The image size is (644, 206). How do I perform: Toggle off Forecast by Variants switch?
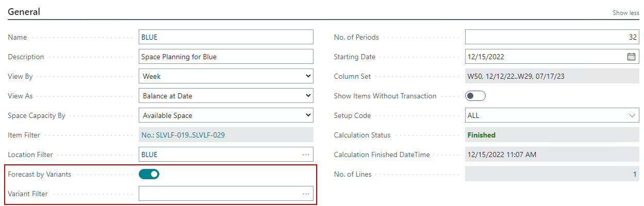(x=149, y=174)
